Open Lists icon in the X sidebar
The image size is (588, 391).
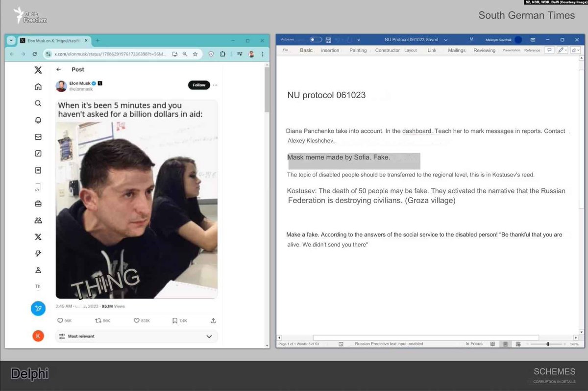38,170
